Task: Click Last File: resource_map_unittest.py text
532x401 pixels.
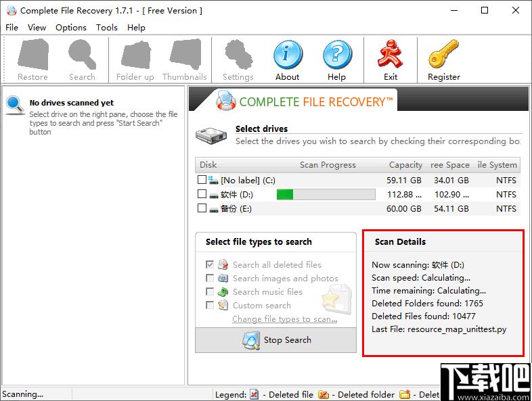Action: pos(439,329)
